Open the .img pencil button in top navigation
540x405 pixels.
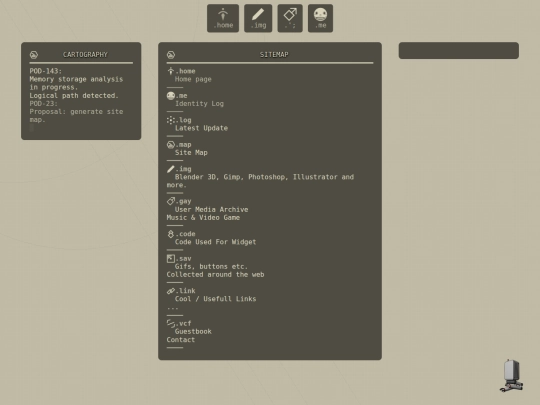tap(258, 18)
